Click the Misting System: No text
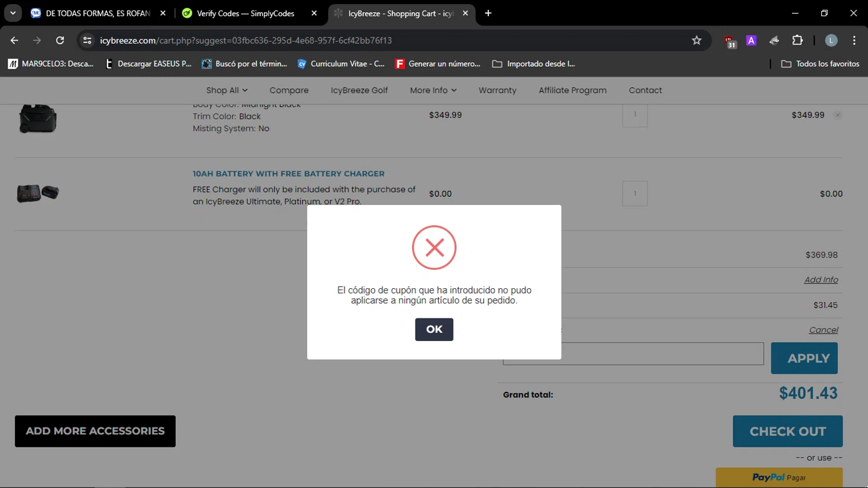This screenshot has width=868, height=488. click(x=231, y=129)
